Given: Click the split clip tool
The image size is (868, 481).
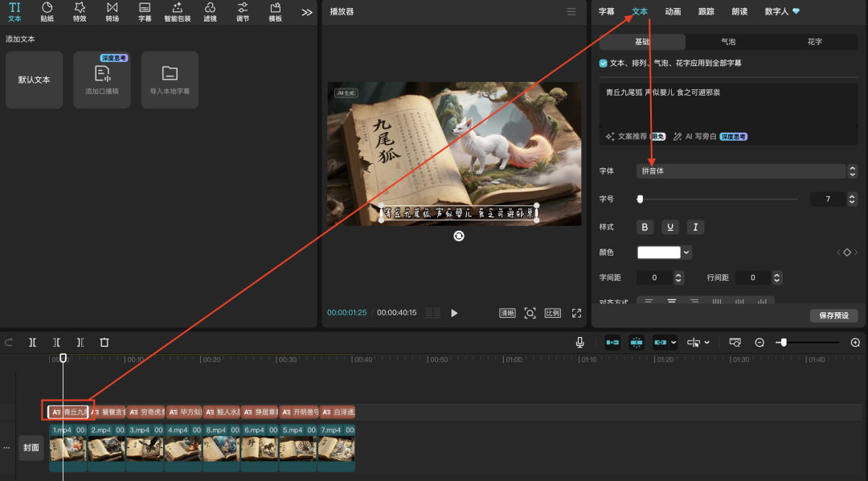Looking at the screenshot, I should click(33, 343).
